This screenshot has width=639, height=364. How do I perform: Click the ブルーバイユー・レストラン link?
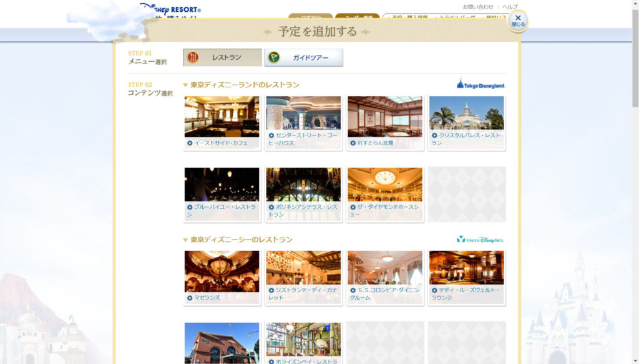click(222, 211)
